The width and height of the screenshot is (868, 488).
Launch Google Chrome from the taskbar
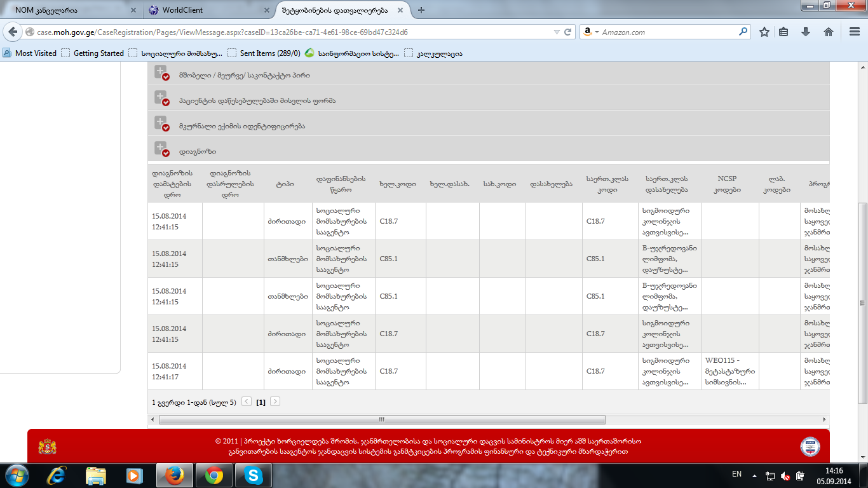[214, 475]
